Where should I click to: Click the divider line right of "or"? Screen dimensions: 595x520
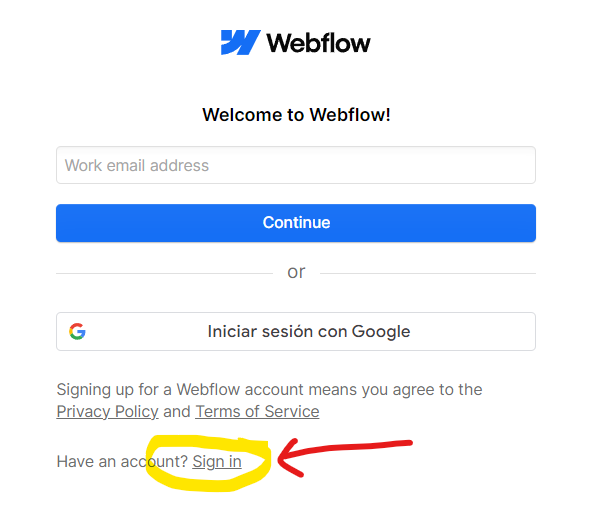pyautogui.click(x=428, y=273)
